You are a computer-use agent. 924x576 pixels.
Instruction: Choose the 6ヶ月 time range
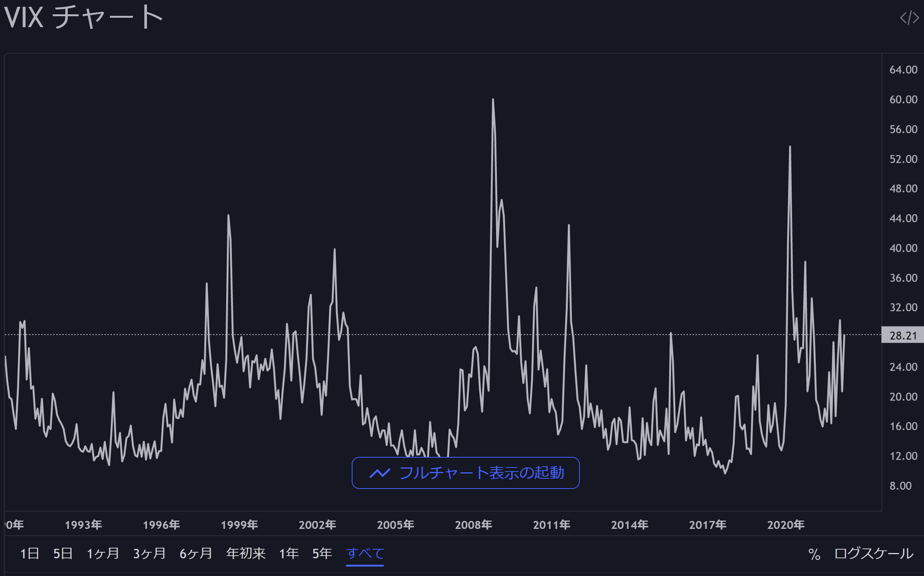coord(196,553)
